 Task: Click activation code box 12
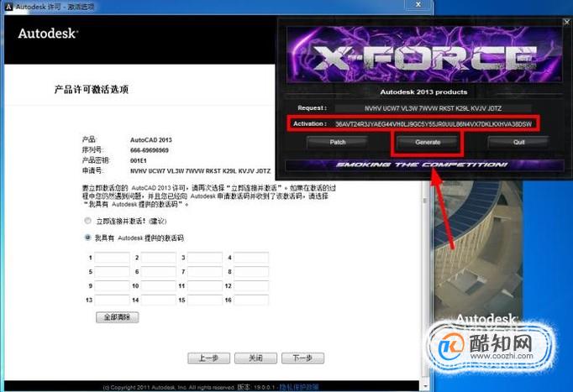tap(251, 285)
